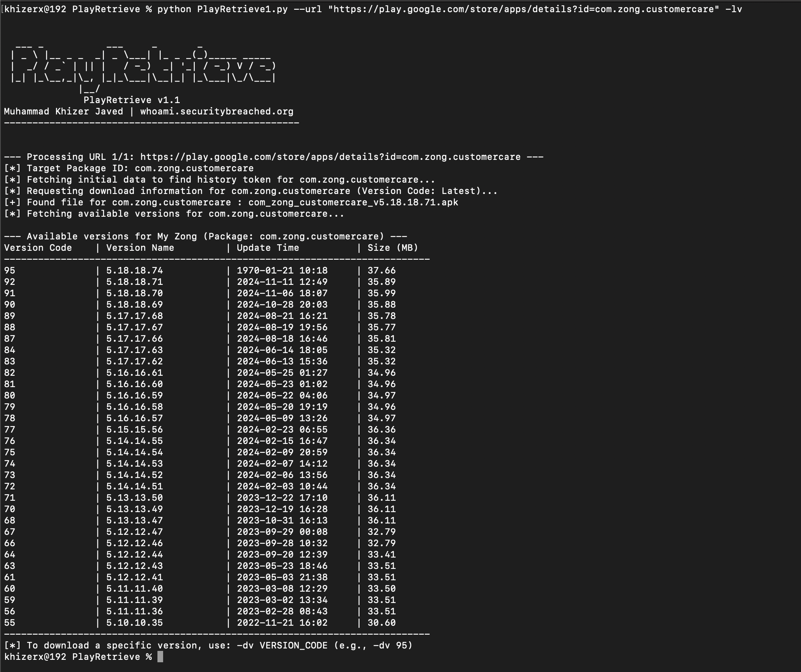Click version name 5.18.18.71
The height and width of the screenshot is (672, 801).
134,282
